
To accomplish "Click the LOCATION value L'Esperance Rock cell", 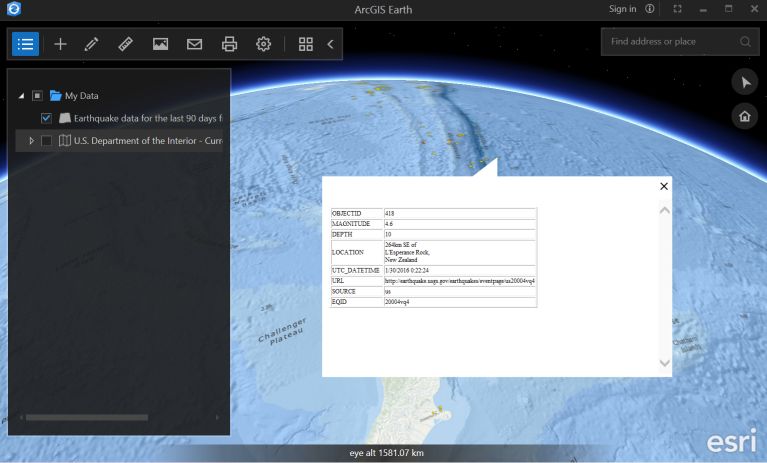I will coord(460,252).
